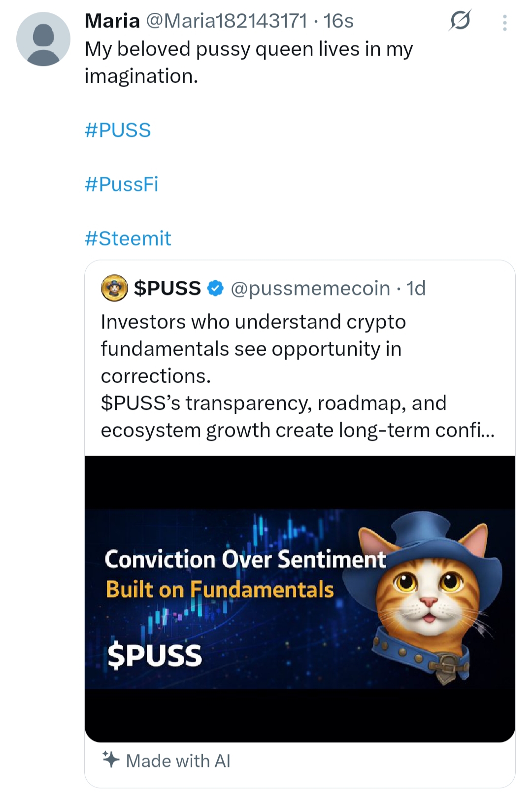Expand the truncated quoted tweet text

click(298, 376)
